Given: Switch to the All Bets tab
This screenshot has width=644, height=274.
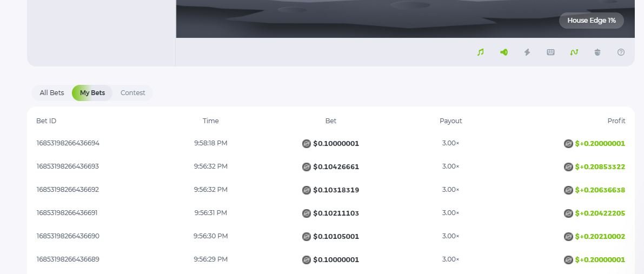Looking at the screenshot, I should click(52, 93).
